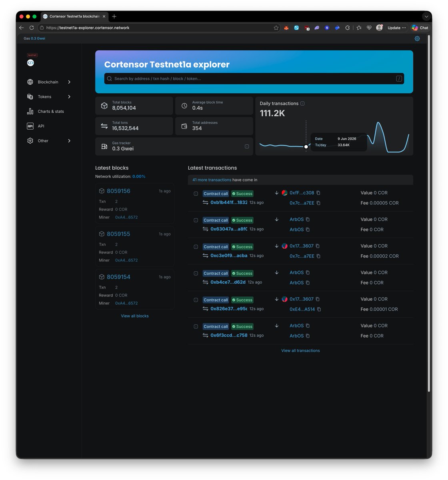Click the Network utilization 0.00% value
The image size is (448, 480).
coord(139,176)
